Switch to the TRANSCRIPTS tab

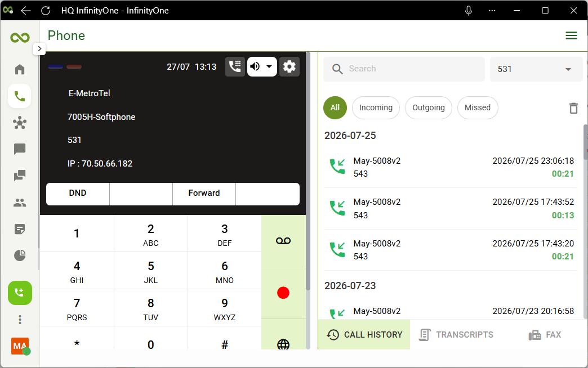[x=456, y=335]
